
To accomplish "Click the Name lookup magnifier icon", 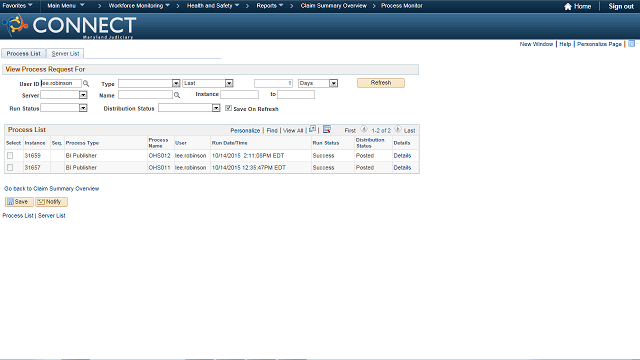I will point(177,95).
